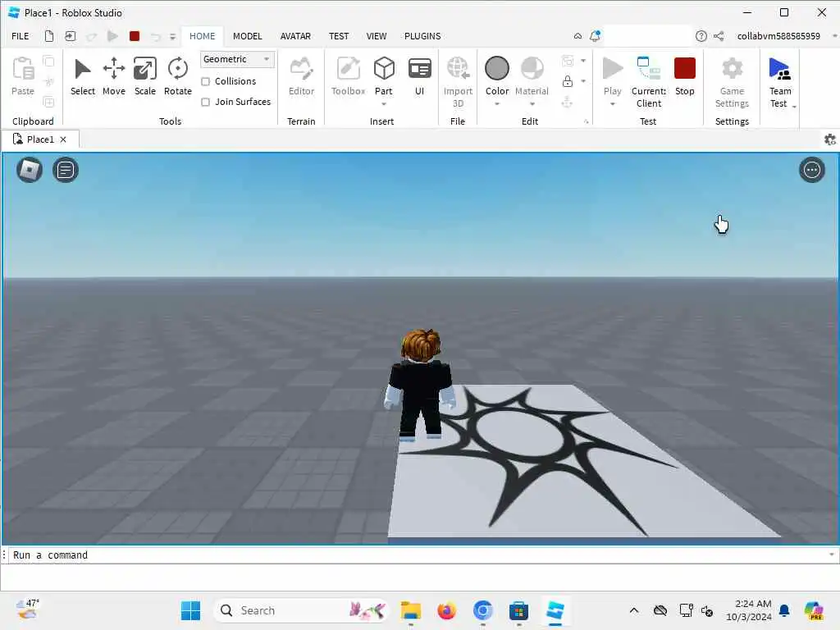Image resolution: width=840 pixels, height=630 pixels.
Task: Click the quick access play arrow
Action: pyautogui.click(x=112, y=36)
